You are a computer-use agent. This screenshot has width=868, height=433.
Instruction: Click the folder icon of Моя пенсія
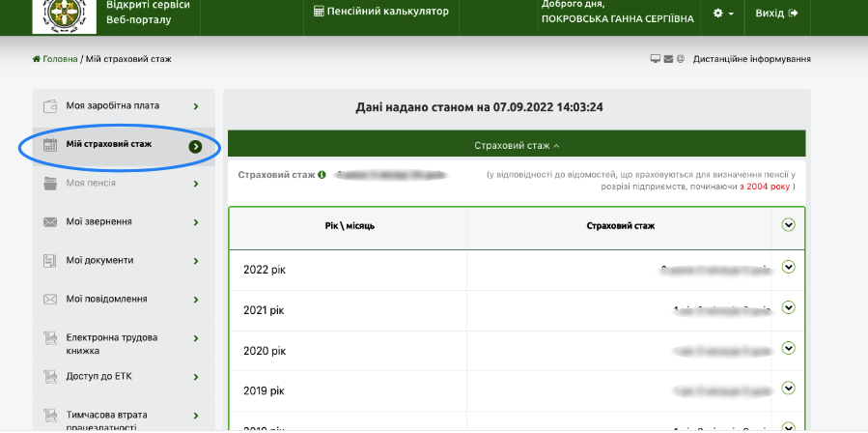(50, 184)
